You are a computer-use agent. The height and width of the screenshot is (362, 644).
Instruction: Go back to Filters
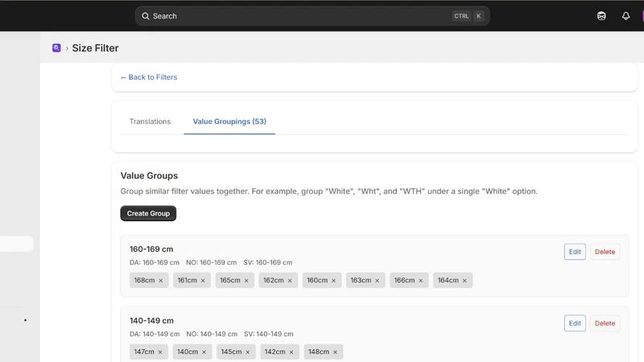(x=149, y=77)
